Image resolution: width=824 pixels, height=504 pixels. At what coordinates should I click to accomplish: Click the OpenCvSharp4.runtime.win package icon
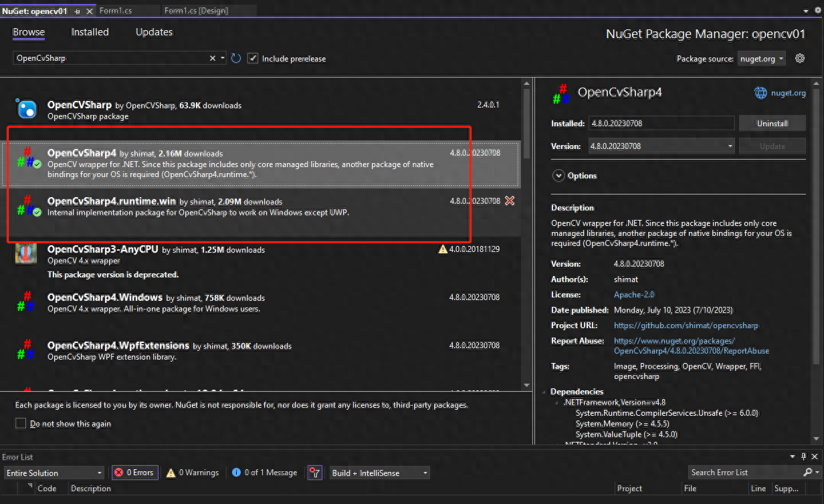coord(28,205)
